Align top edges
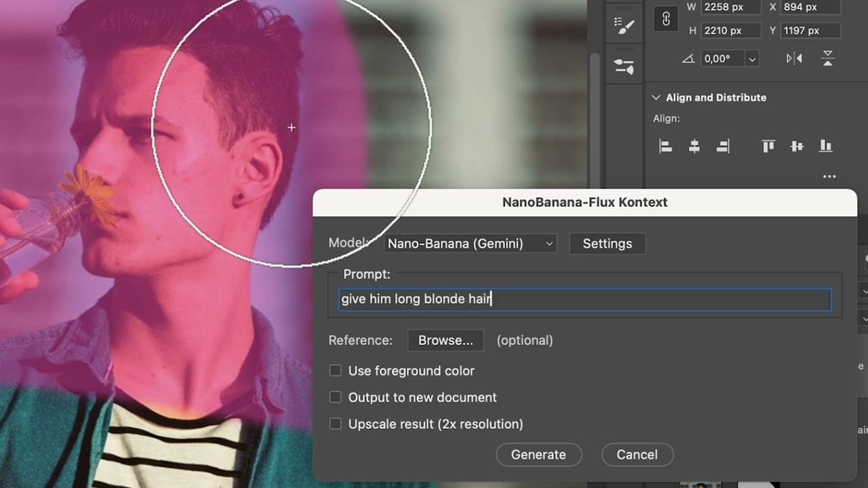Viewport: 868px width, 488px height. click(768, 146)
